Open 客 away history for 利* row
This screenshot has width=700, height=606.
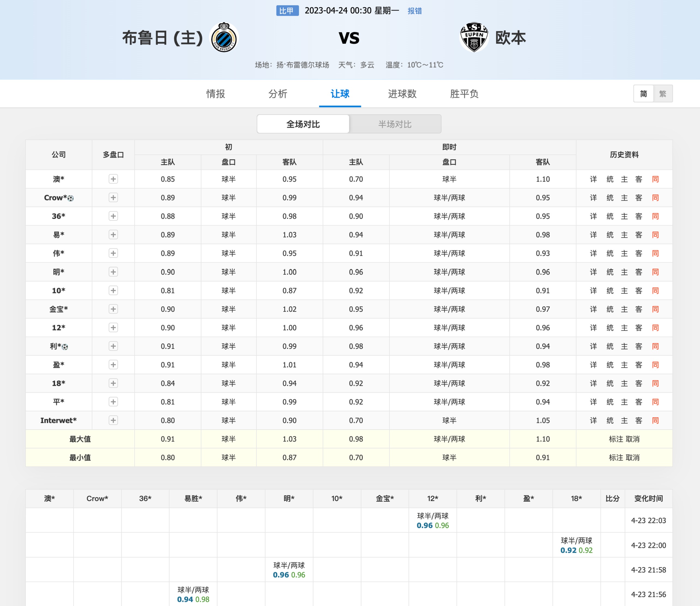coord(638,346)
